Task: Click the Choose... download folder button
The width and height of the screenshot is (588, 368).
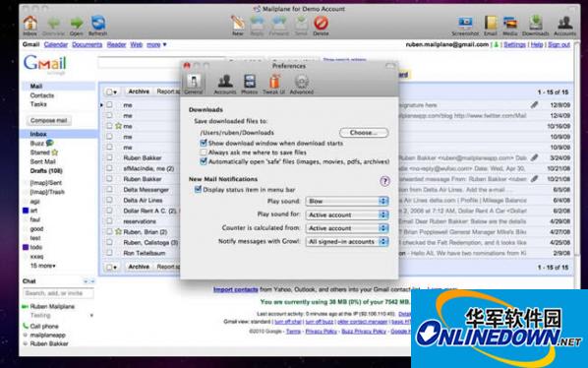Action: (x=364, y=133)
